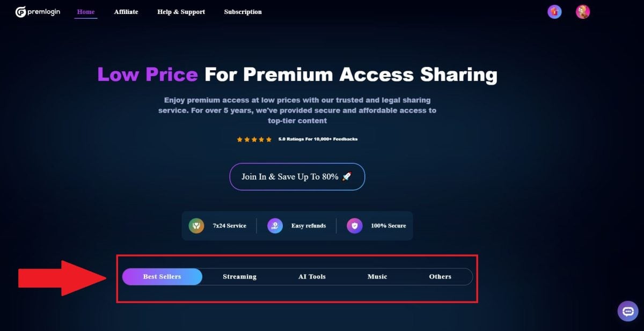Image resolution: width=644 pixels, height=331 pixels.
Task: Click the 100% Secure shield icon
Action: click(x=355, y=225)
